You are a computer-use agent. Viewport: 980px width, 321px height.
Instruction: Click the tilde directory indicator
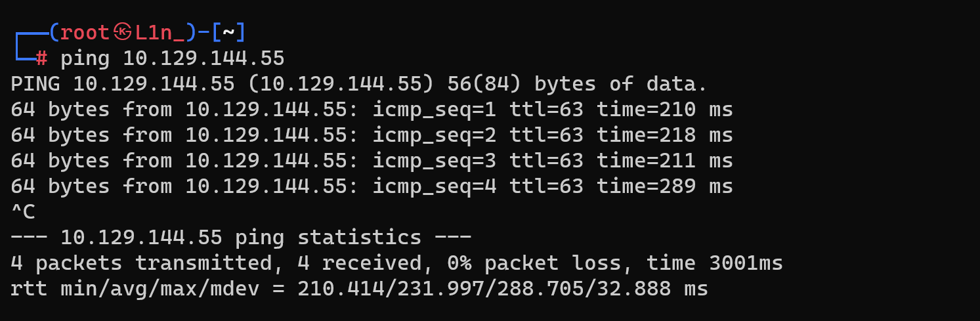point(228,32)
